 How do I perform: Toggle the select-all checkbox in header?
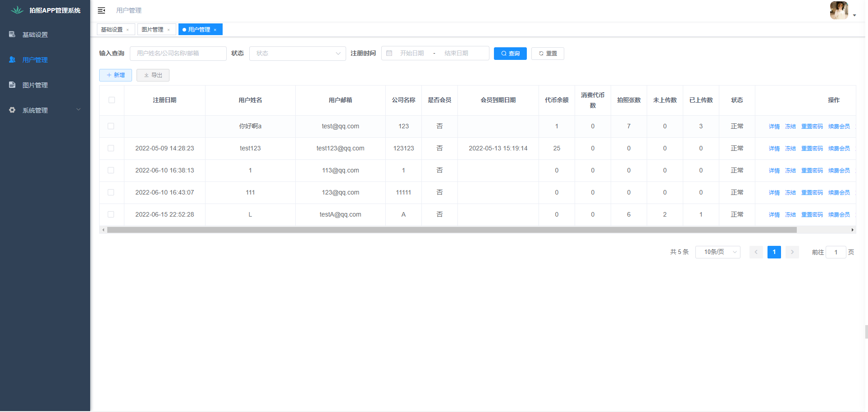tap(112, 100)
